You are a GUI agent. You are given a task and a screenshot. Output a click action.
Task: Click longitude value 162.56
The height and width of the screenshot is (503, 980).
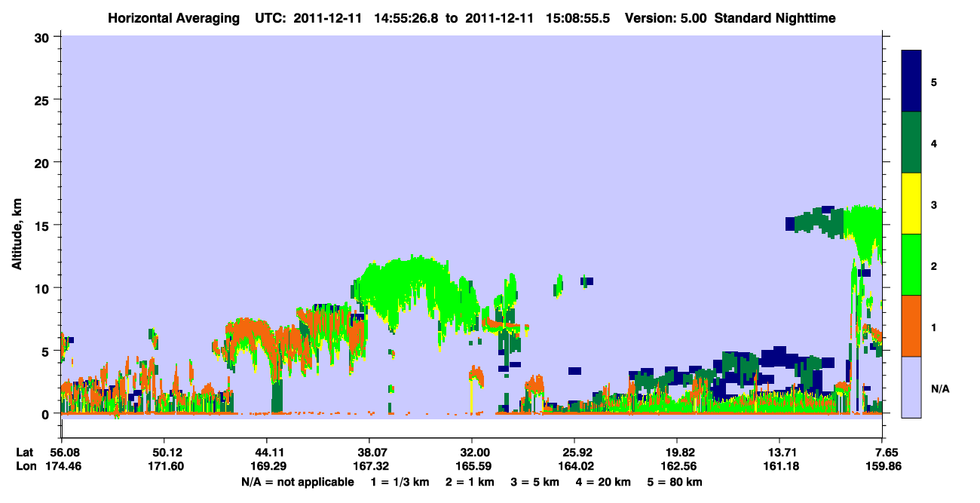[x=677, y=467]
